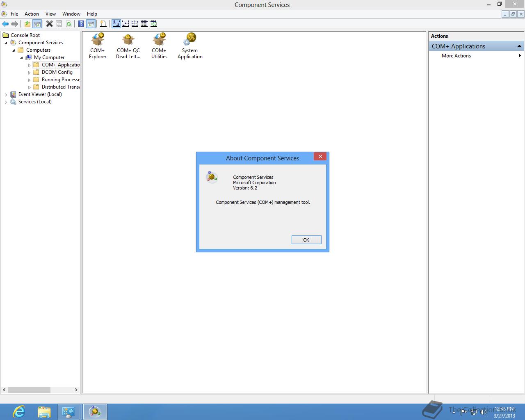Click the tree pane horizontal scrollbar thumb

[29, 390]
